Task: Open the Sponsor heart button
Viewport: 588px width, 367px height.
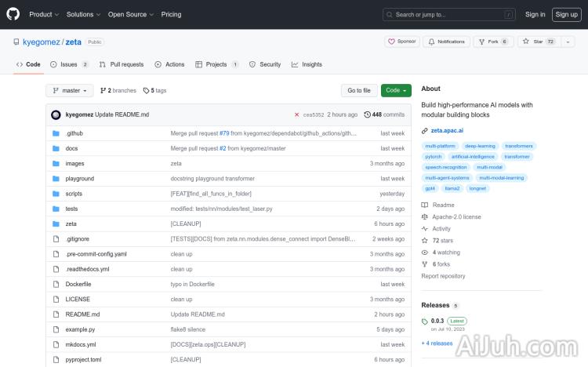Action: tap(401, 42)
